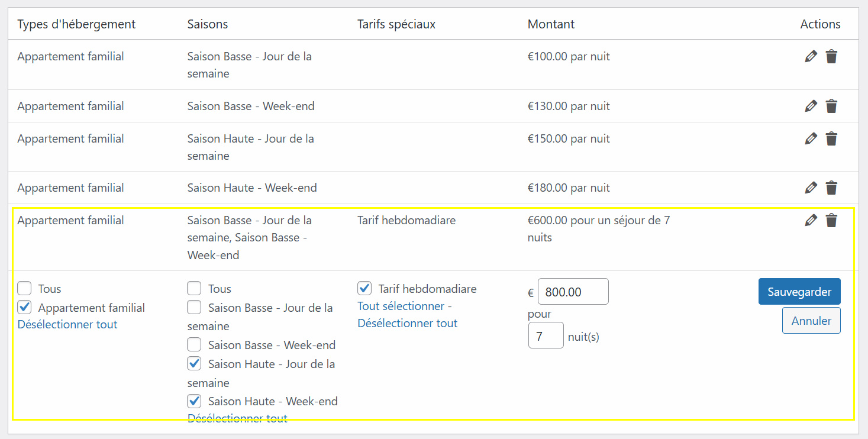
Task: Uncheck the Tarif hebdomadiare checkbox
Action: pos(364,289)
